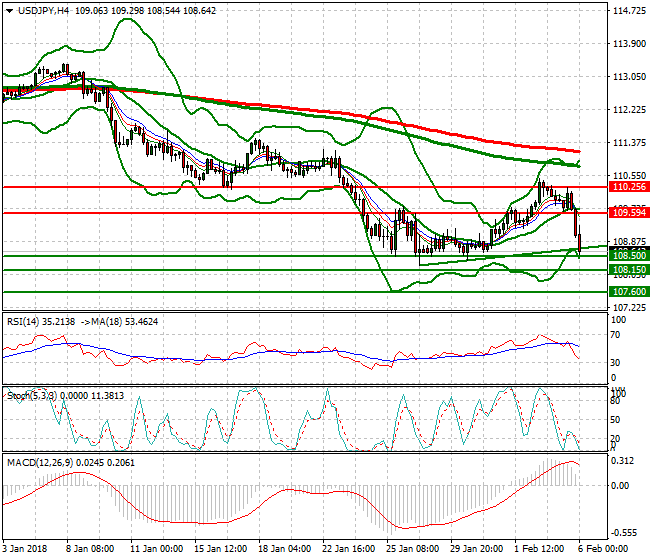650x560 pixels.
Task: Click the Stoch(5,3,3) indicator label
Action: (32, 396)
